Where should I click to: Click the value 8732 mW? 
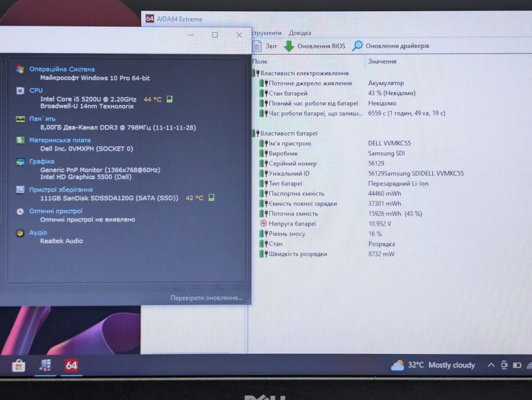coord(381,254)
